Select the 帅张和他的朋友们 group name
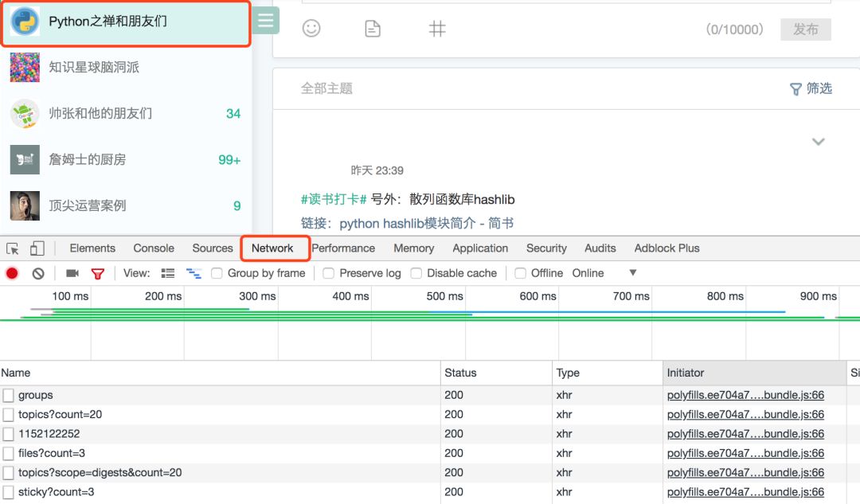860x504 pixels. (x=100, y=114)
